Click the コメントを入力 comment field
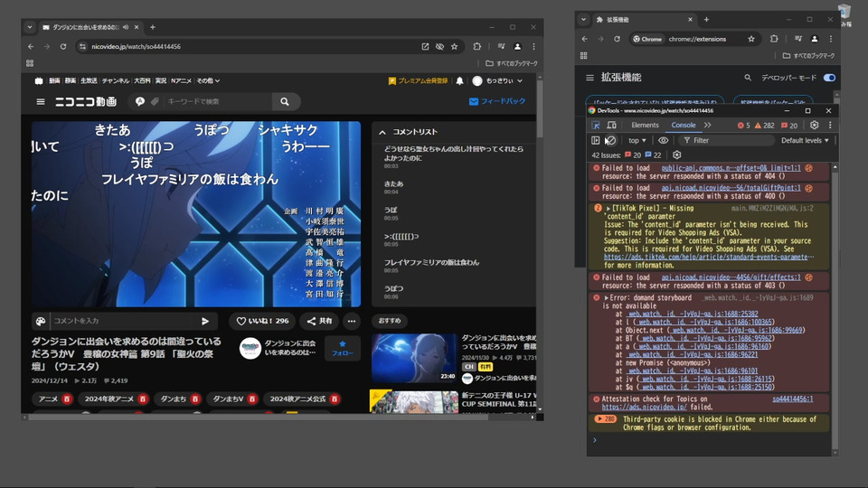Viewport: 868px width, 488px height. (x=122, y=321)
